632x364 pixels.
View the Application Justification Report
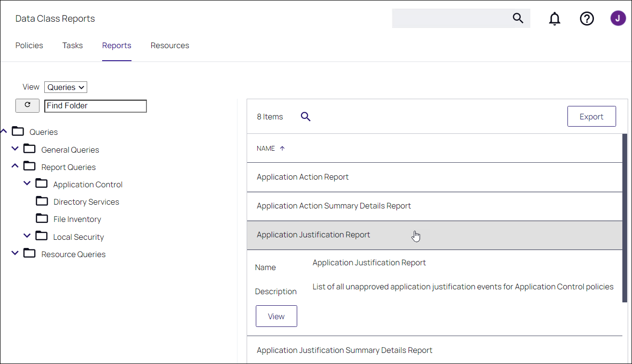click(276, 316)
